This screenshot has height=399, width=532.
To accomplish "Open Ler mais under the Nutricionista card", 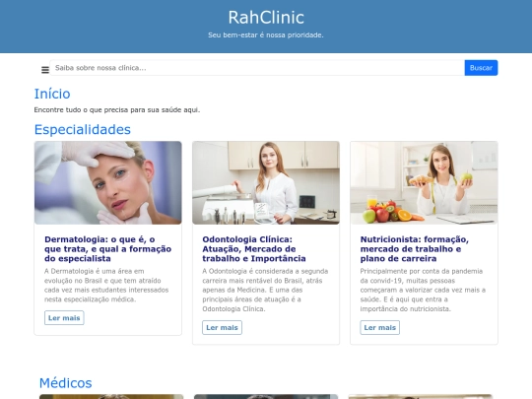I will point(379,327).
